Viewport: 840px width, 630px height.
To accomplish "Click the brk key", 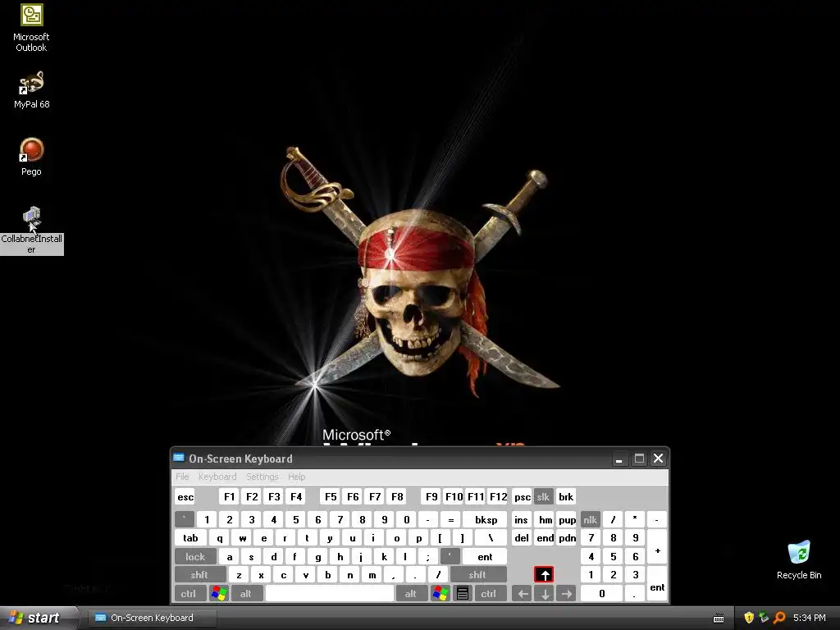I will point(566,496).
